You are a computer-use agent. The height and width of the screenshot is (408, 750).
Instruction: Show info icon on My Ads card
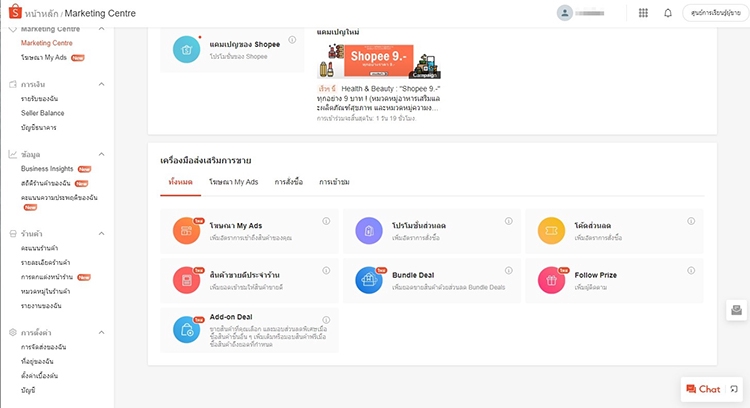(326, 221)
